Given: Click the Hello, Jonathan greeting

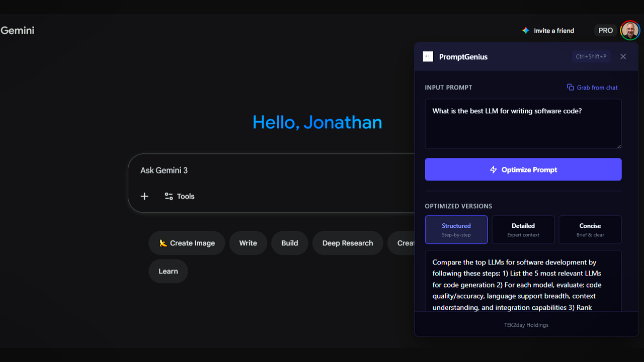Looking at the screenshot, I should click(x=317, y=122).
